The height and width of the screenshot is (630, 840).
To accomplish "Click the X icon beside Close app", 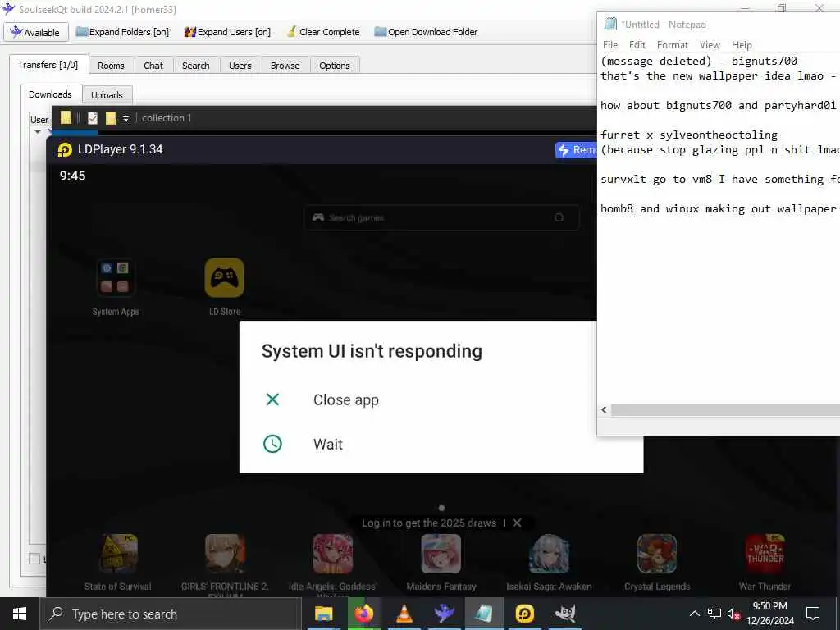I will click(272, 399).
